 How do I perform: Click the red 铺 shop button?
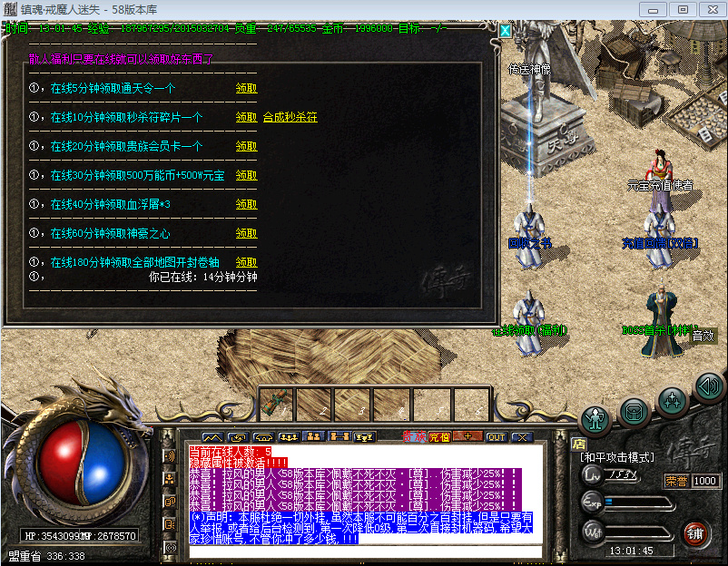(x=694, y=532)
